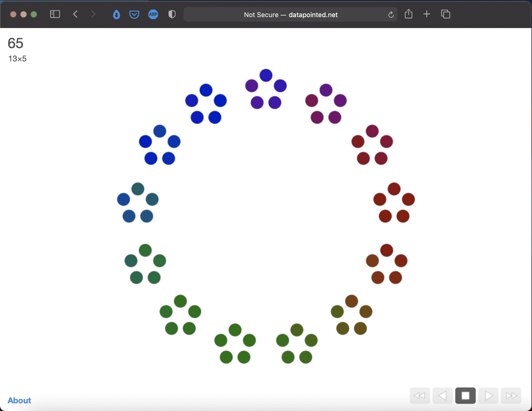Image resolution: width=532 pixels, height=411 pixels.
Task: Show the tab overview
Action: 445,14
